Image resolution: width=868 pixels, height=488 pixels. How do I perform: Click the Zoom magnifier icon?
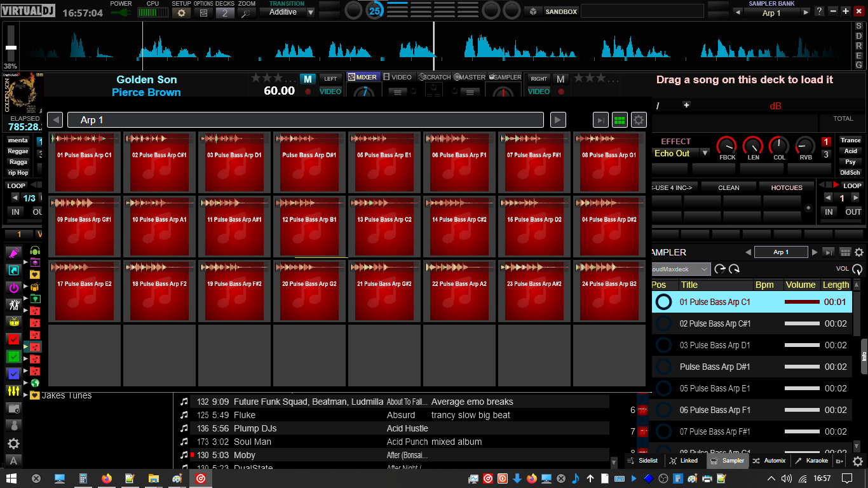[x=247, y=12]
